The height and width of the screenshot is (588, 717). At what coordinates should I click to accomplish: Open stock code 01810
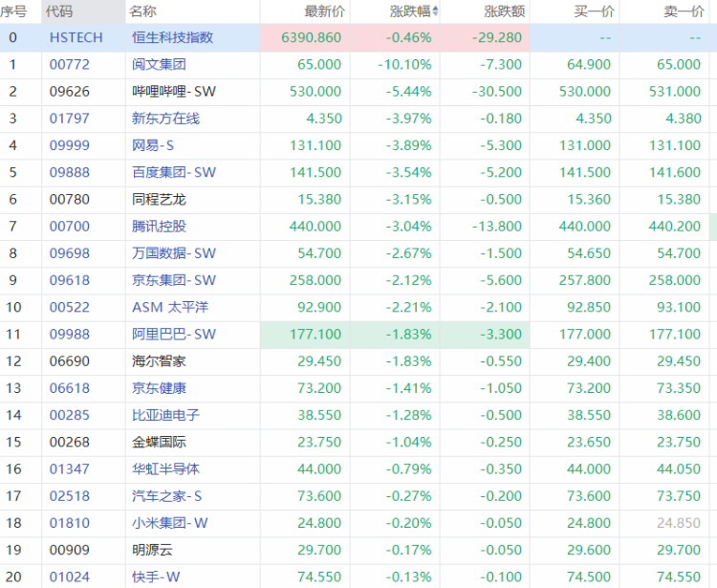[70, 523]
